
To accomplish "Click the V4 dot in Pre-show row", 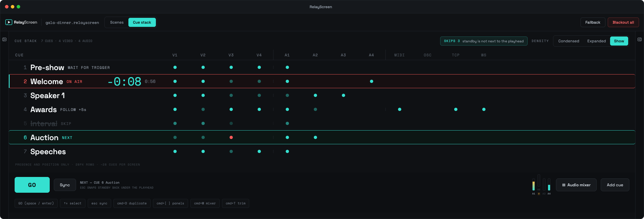I will pyautogui.click(x=259, y=67).
